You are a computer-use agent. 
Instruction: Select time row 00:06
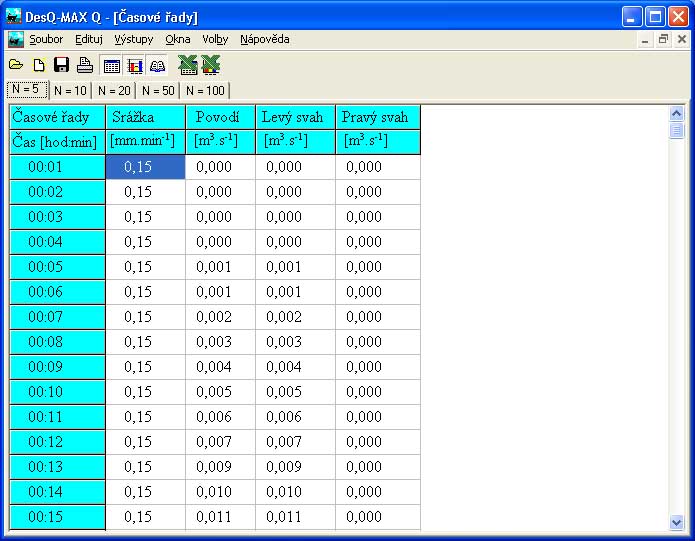click(x=57, y=292)
